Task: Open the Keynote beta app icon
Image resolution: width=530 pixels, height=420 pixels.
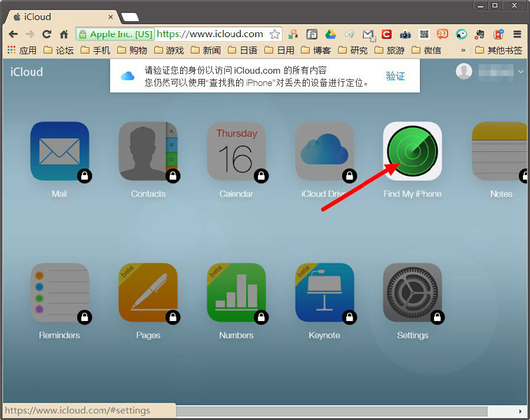Action: point(324,293)
